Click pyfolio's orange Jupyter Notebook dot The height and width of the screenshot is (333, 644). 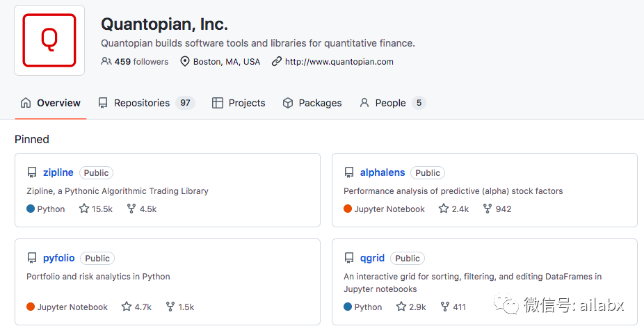pos(31,307)
